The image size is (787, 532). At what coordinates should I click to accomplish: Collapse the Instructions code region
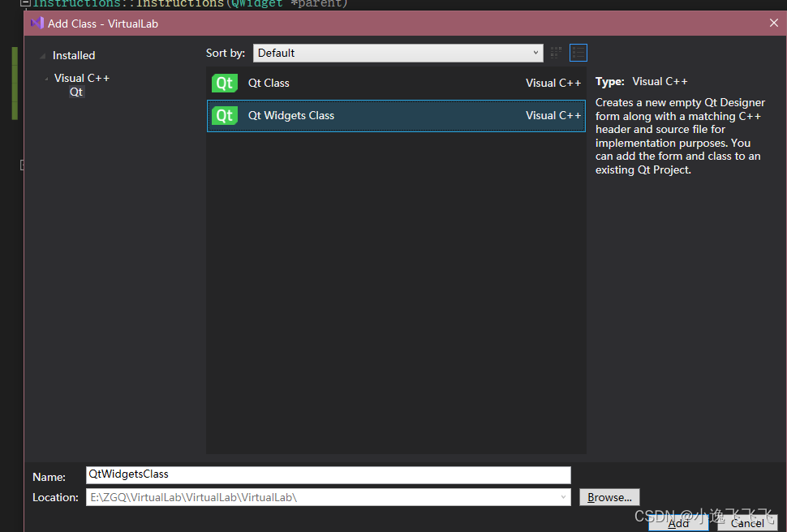25,3
